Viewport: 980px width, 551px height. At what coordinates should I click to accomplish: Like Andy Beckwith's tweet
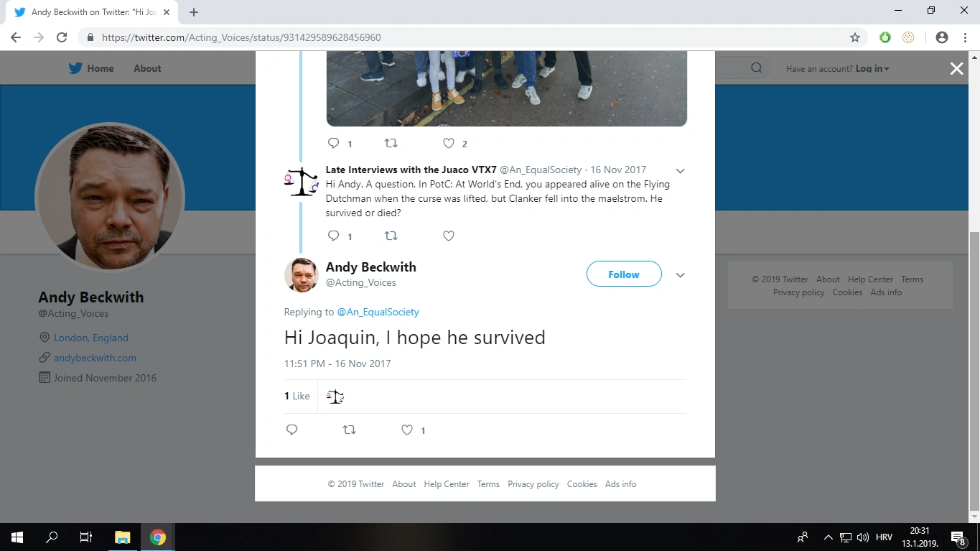click(x=407, y=430)
